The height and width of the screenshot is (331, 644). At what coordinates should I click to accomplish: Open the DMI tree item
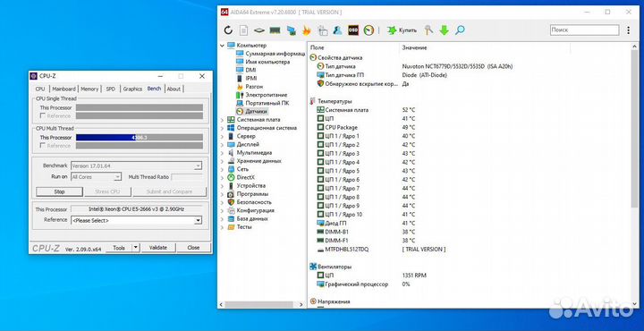pyautogui.click(x=250, y=70)
